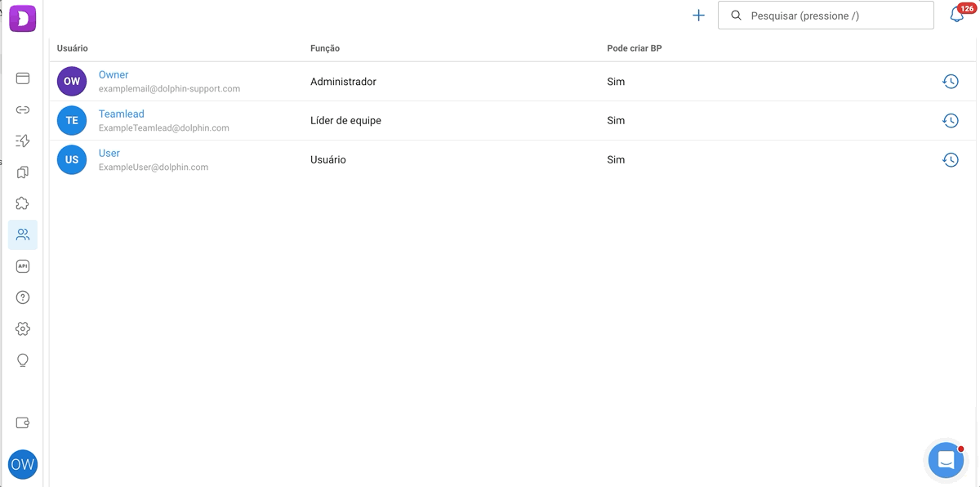
Task: Click the lightbulb ideas icon
Action: (x=23, y=360)
